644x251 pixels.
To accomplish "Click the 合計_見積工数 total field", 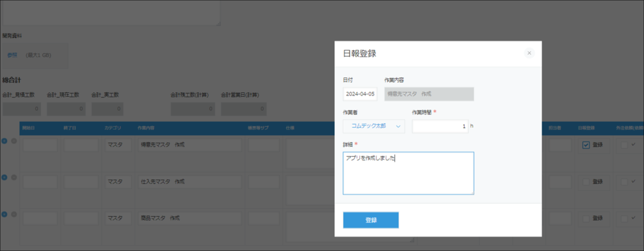I will point(21,109).
